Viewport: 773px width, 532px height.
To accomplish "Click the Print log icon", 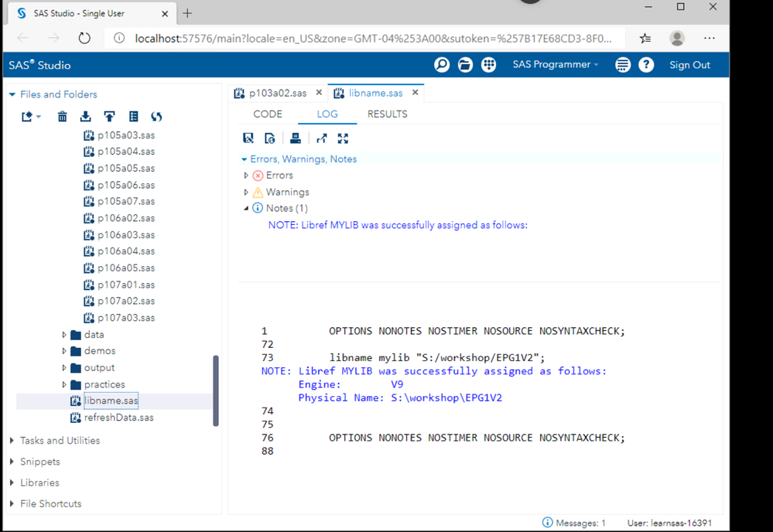I will pos(296,138).
